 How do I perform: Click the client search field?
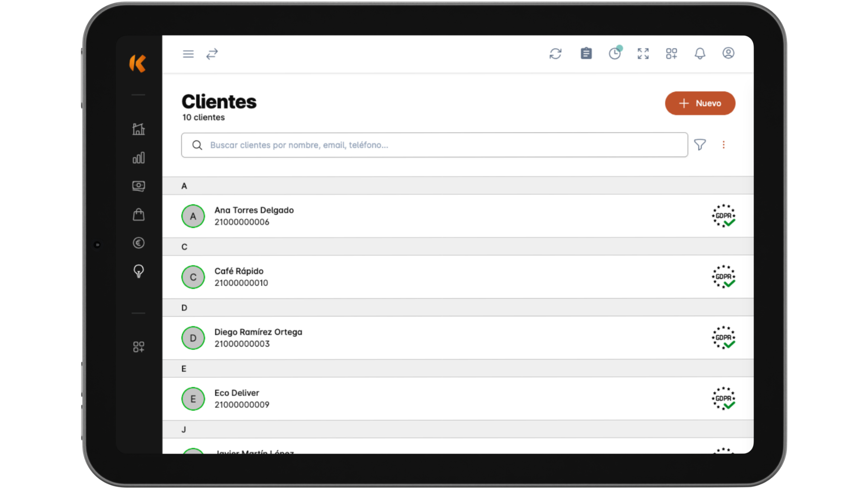pos(434,145)
